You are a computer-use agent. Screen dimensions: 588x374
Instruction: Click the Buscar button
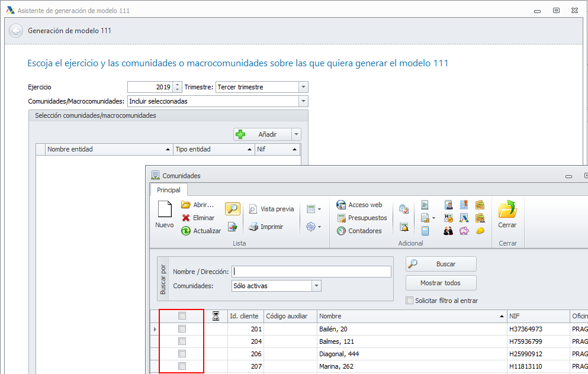tap(441, 264)
